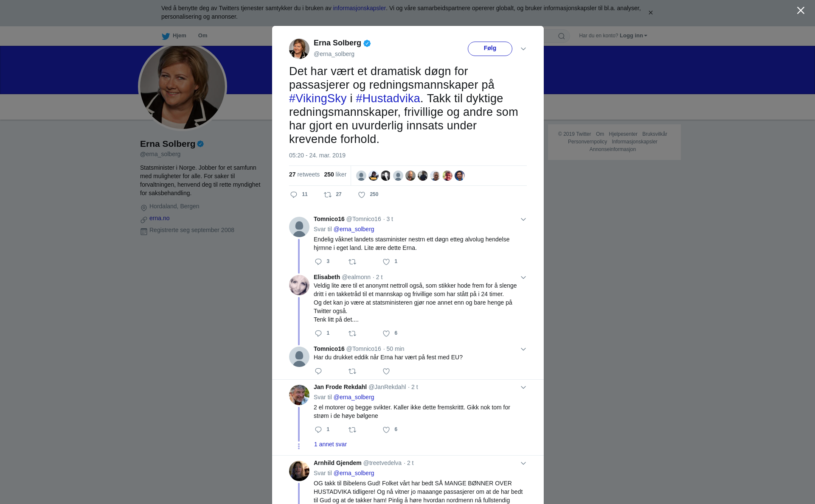
Task: Follow Erna Solberg with Følg button
Action: pyautogui.click(x=490, y=49)
